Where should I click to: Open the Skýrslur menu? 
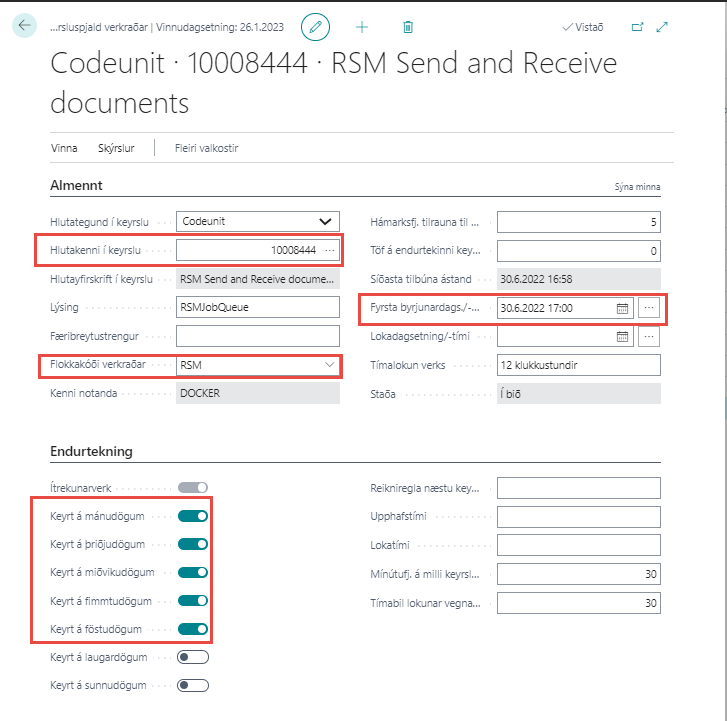coord(116,148)
